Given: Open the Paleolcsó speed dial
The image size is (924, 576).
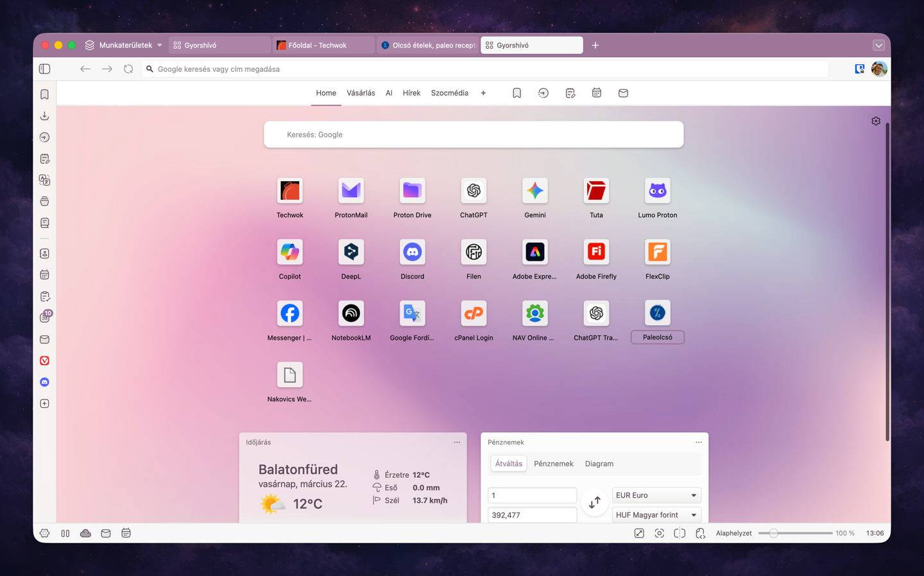Looking at the screenshot, I should click(x=658, y=313).
